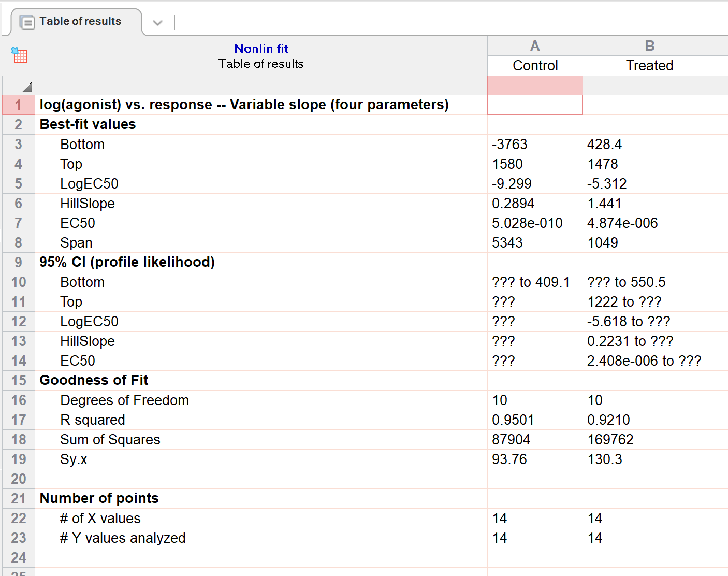Click the Control Sum of Squares 87904
This screenshot has height=576, width=728.
511,440
